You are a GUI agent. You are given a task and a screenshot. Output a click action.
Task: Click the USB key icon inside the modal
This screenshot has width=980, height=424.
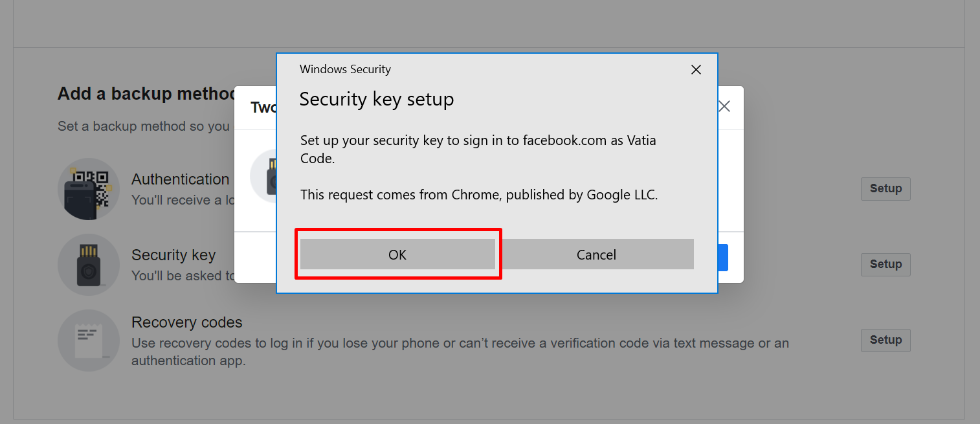(263, 176)
